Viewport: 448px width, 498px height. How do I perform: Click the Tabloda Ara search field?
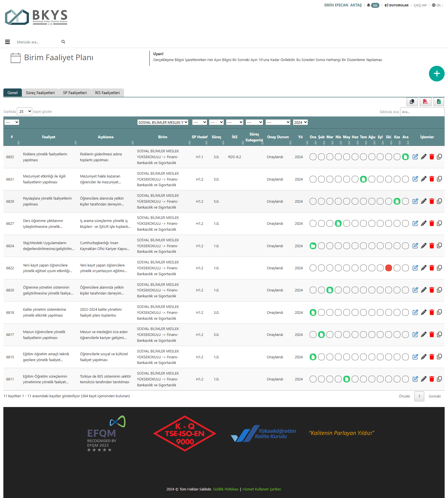(422, 112)
